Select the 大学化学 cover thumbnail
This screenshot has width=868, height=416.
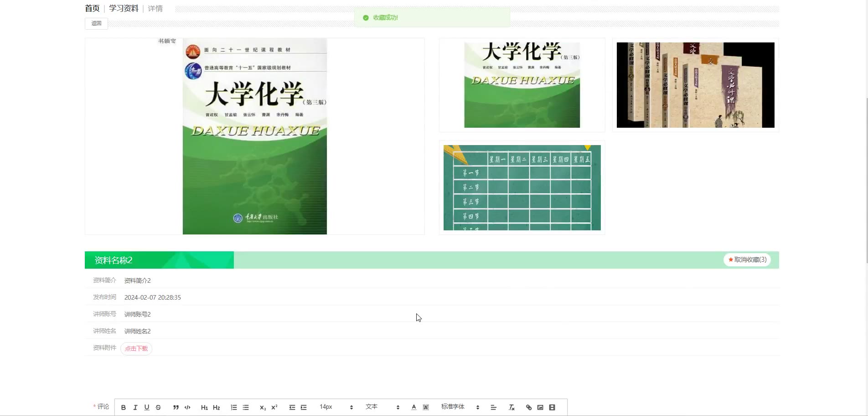pos(522,85)
